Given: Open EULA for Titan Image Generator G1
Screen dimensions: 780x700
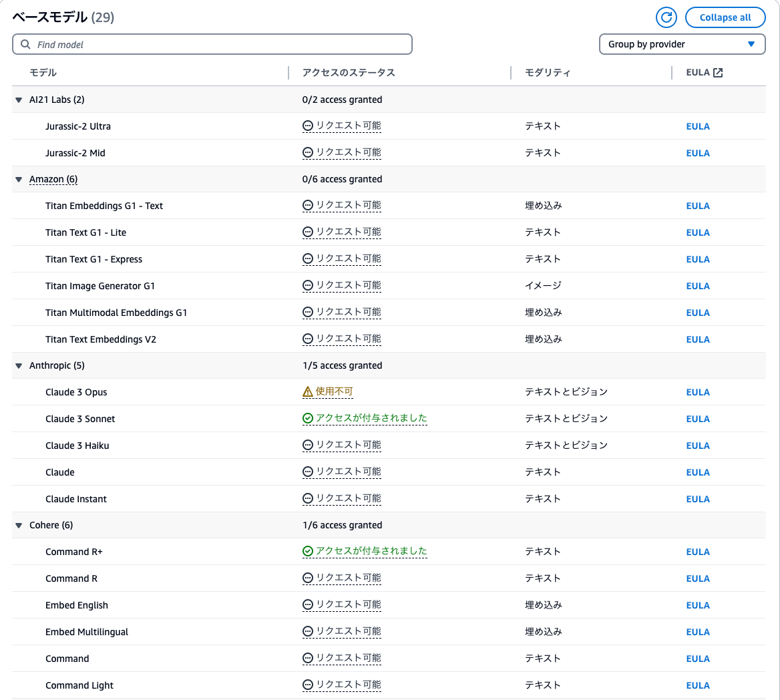Looking at the screenshot, I should pyautogui.click(x=697, y=286).
